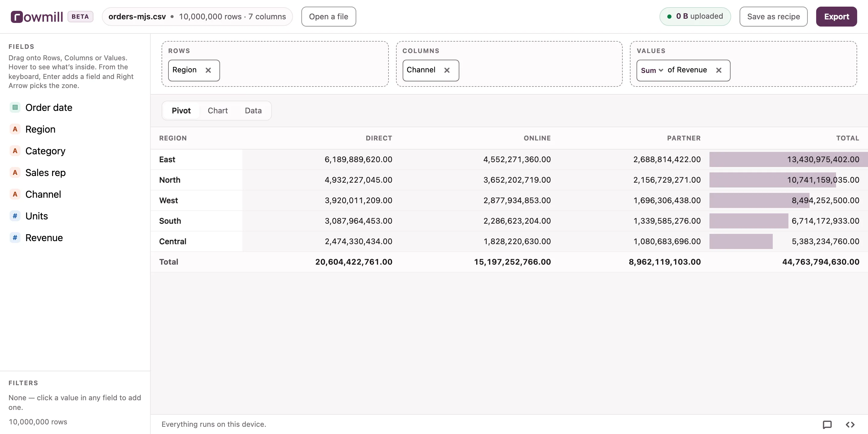Click the REGION column header
Viewport: 868px width, 434px height.
pyautogui.click(x=173, y=138)
